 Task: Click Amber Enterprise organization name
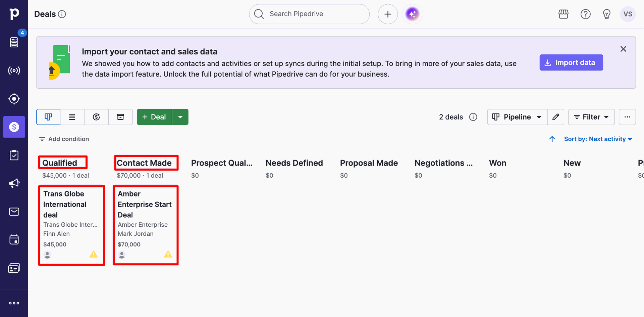click(143, 225)
